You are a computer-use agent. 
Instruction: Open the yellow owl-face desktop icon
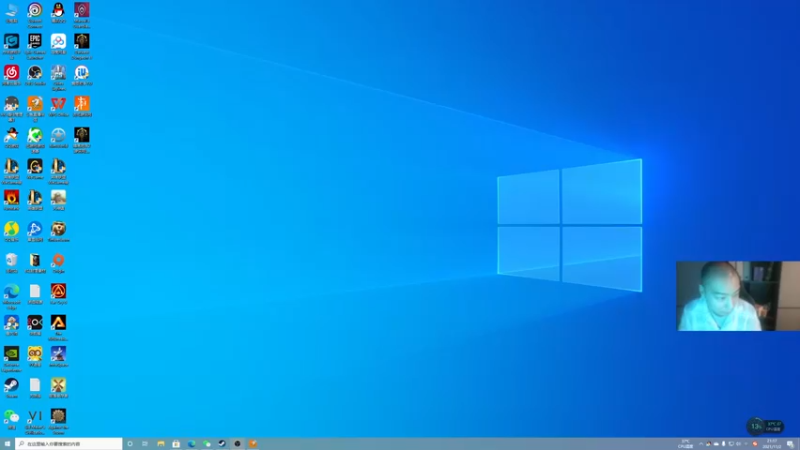[x=35, y=356]
